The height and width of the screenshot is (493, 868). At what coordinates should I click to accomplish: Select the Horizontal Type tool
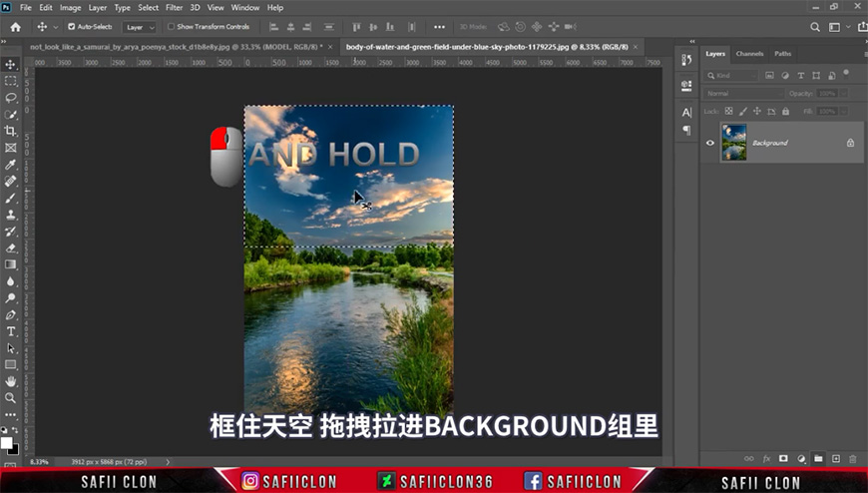11,331
